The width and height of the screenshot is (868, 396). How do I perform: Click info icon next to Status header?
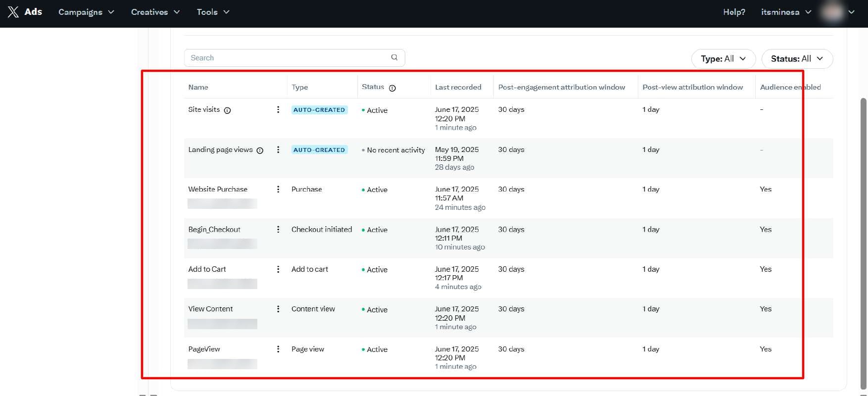(392, 88)
